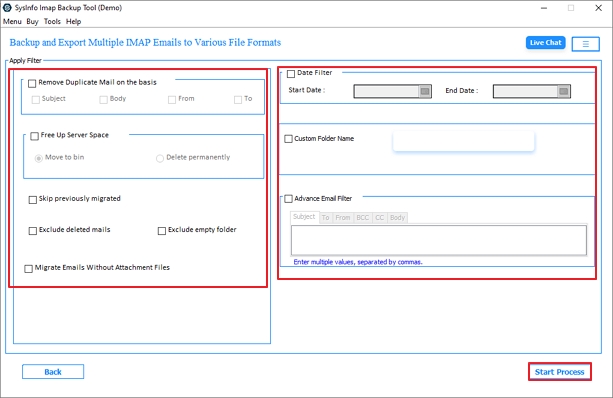Check Skip previously migrated
The image size is (613, 398).
pos(32,200)
